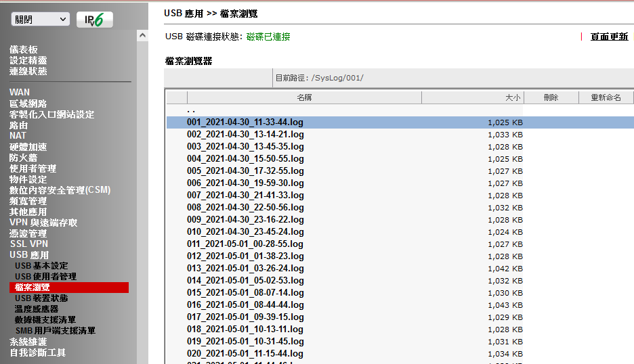Click the IPv6 logo button
The width and height of the screenshot is (634, 364).
click(x=94, y=20)
